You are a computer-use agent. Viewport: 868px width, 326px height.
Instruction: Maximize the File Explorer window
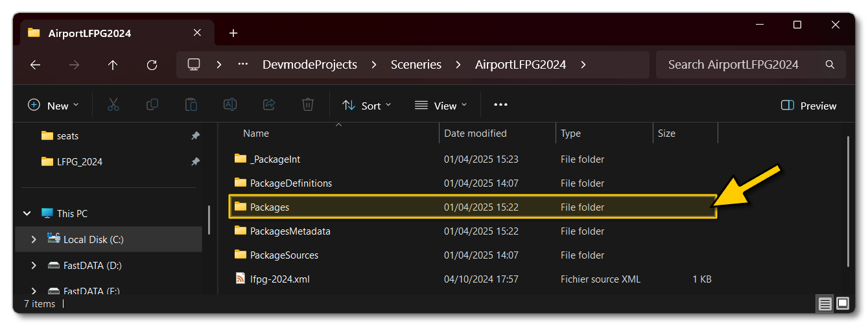point(797,25)
